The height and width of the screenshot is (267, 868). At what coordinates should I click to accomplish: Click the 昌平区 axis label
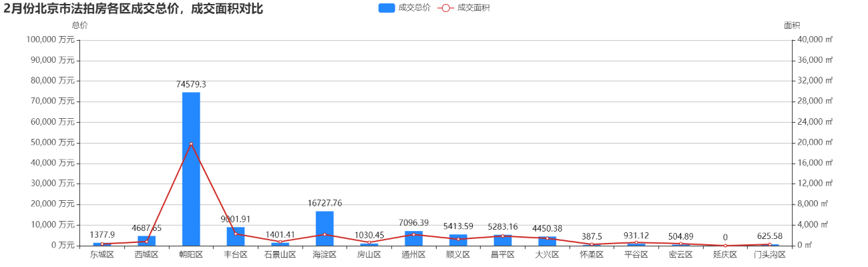(503, 255)
